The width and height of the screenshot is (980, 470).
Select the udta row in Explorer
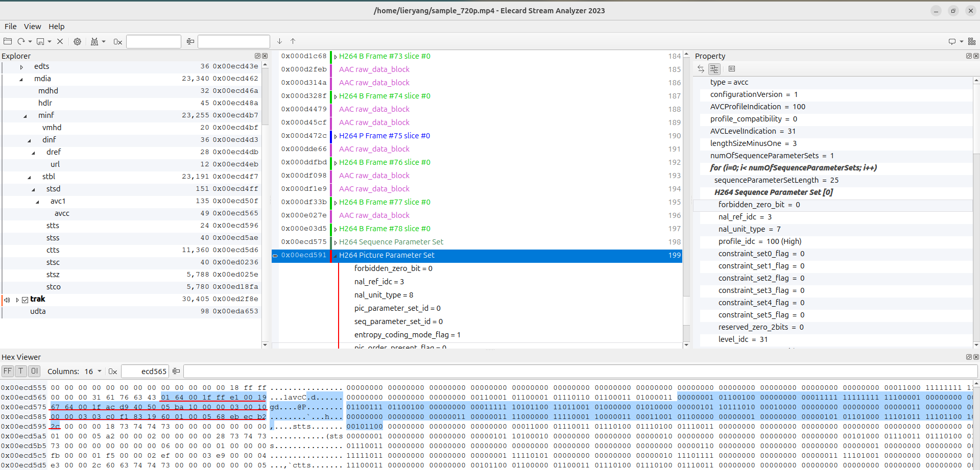(x=131, y=311)
